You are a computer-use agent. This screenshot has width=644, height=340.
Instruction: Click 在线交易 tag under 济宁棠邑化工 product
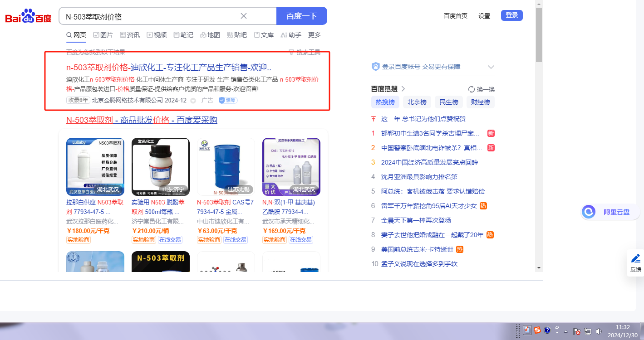pyautogui.click(x=170, y=240)
